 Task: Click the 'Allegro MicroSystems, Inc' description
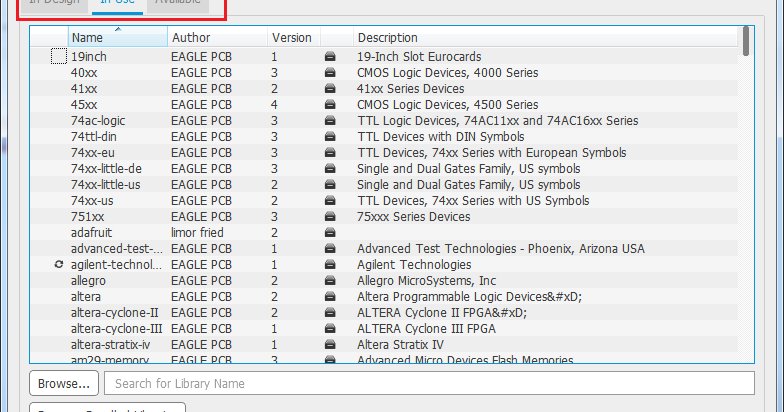tap(426, 280)
